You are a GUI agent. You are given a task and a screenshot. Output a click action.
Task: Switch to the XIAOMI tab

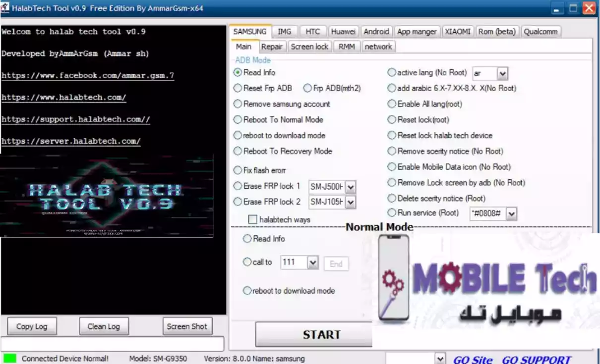pos(458,32)
